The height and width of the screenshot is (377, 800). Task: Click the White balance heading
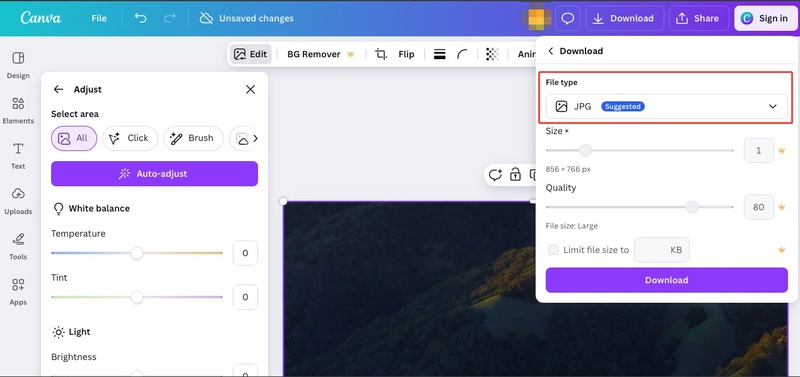click(99, 208)
